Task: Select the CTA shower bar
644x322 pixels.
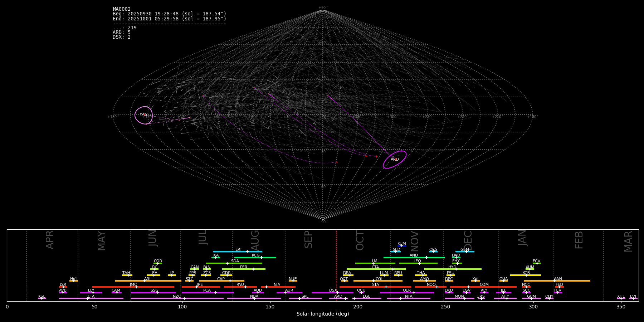Action: click(376, 269)
